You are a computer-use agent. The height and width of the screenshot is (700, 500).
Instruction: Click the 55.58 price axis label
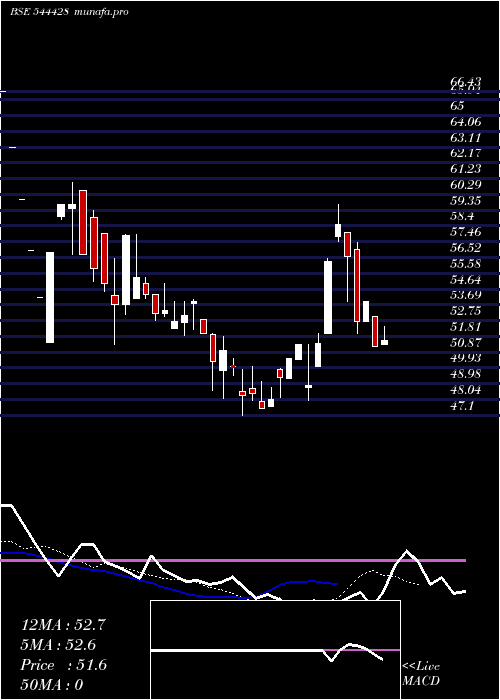point(466,264)
